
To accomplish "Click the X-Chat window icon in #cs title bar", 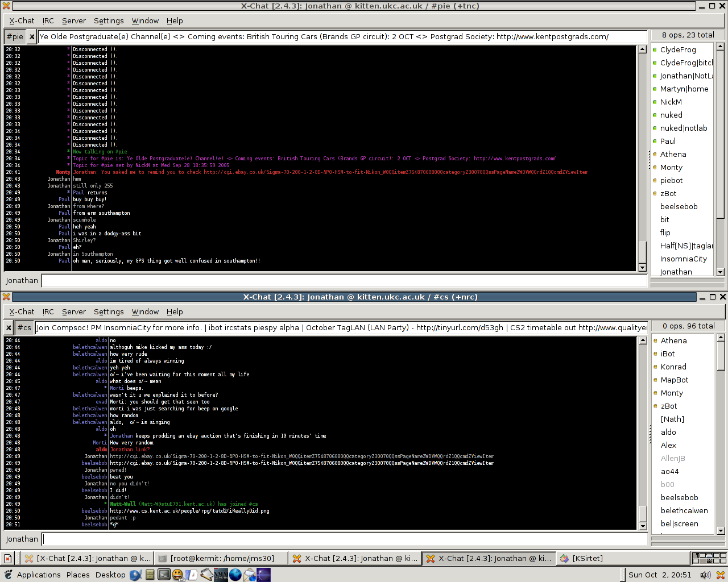I will [x=6, y=297].
